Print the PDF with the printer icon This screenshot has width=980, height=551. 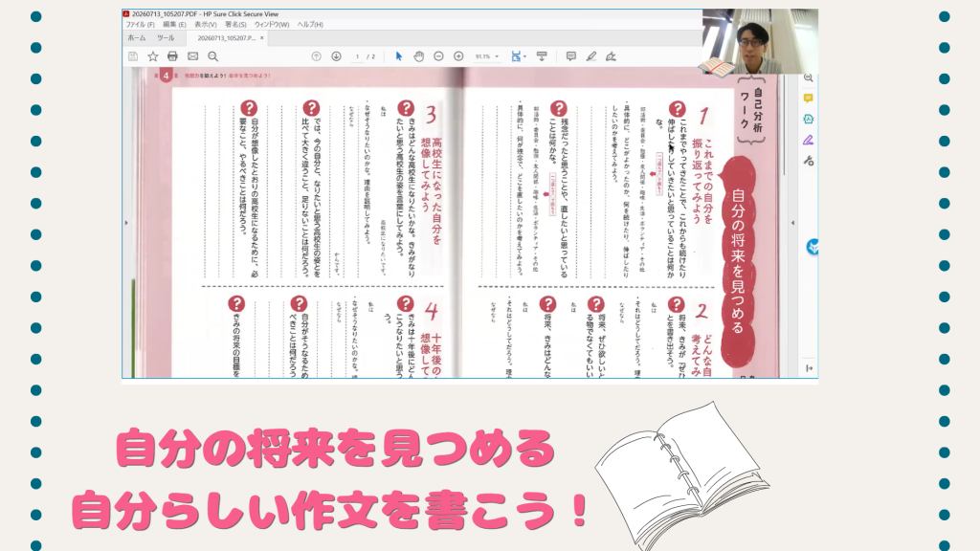[172, 56]
